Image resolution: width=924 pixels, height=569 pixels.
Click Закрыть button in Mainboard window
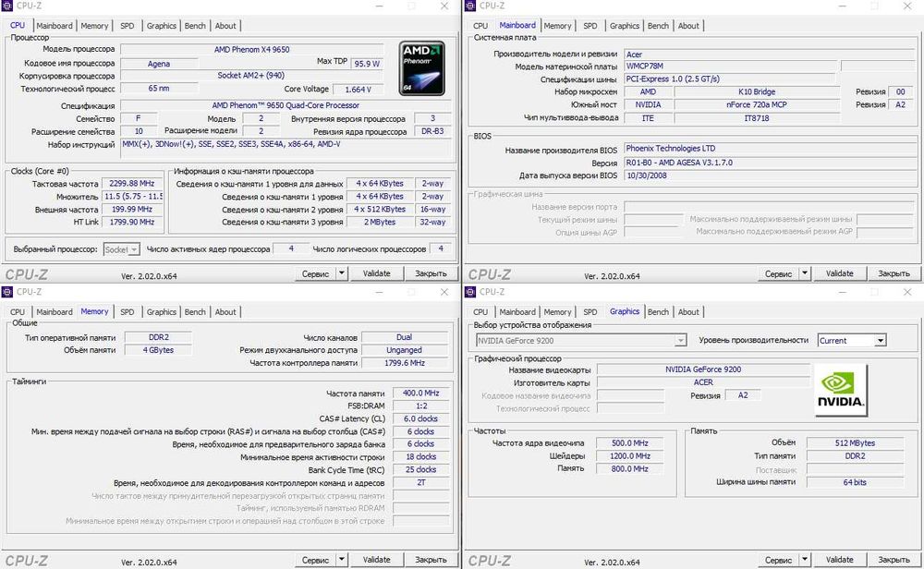[x=894, y=273]
